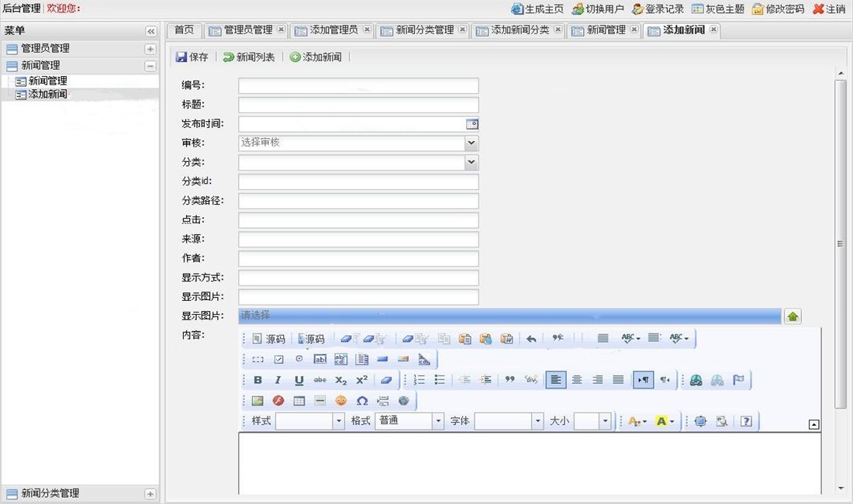Click the undo arrow in editor
The image size is (853, 504).
pyautogui.click(x=531, y=339)
